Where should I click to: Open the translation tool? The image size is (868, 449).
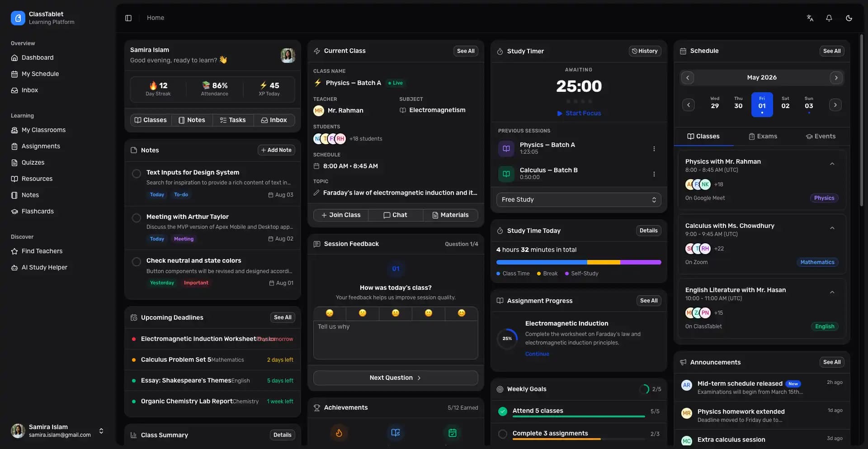(x=810, y=18)
